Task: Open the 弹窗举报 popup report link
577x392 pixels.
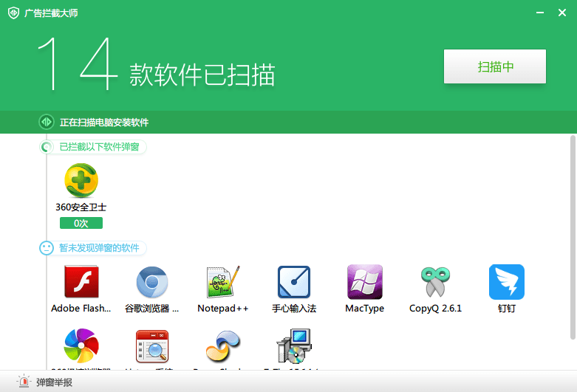Action: (54, 382)
